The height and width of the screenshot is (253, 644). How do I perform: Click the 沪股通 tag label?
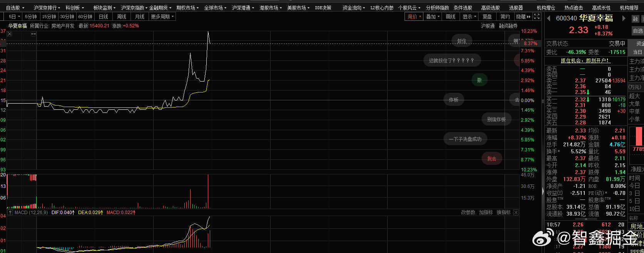click(x=488, y=26)
